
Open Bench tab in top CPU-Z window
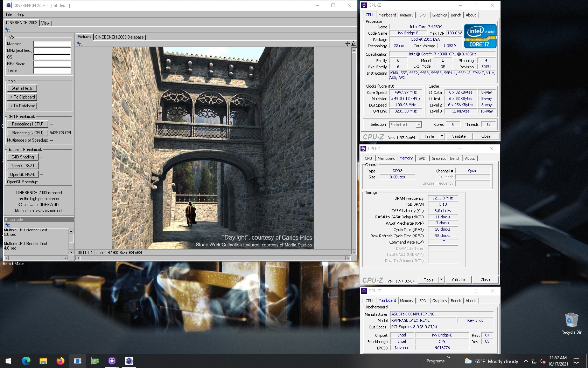456,15
